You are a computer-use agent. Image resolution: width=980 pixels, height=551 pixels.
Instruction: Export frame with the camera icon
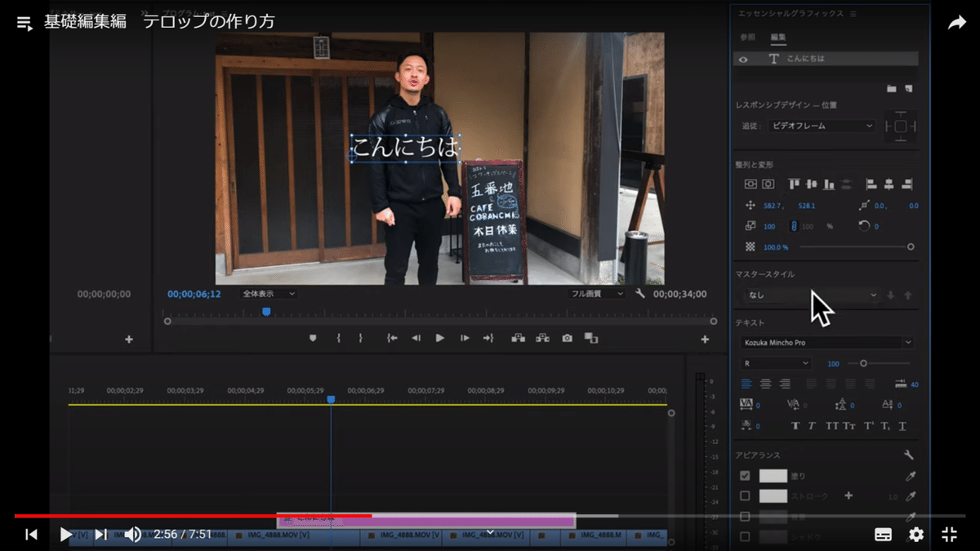(567, 338)
